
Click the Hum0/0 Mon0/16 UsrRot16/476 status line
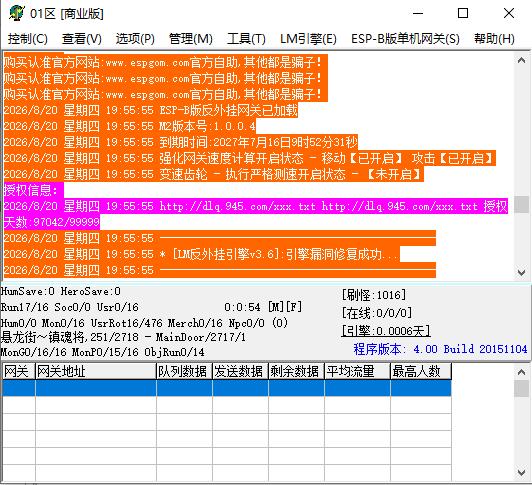[x=144, y=322]
